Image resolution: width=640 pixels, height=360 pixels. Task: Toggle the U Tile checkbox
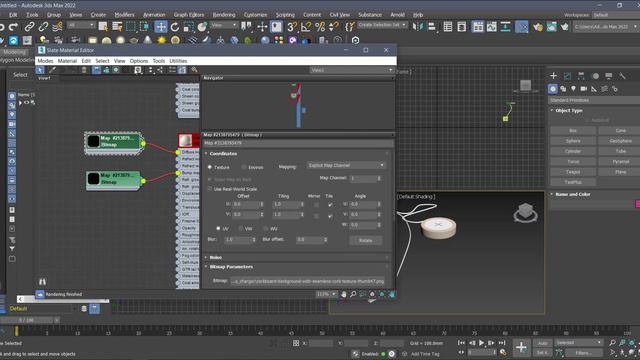tap(330, 204)
